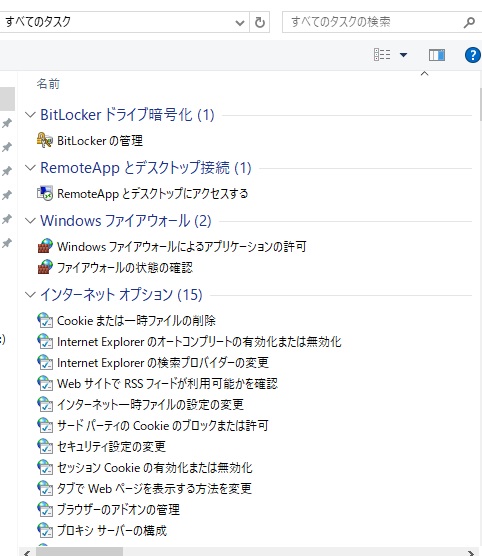Image resolution: width=482 pixels, height=556 pixels.
Task: Click the search magnifier icon
Action: click(469, 22)
